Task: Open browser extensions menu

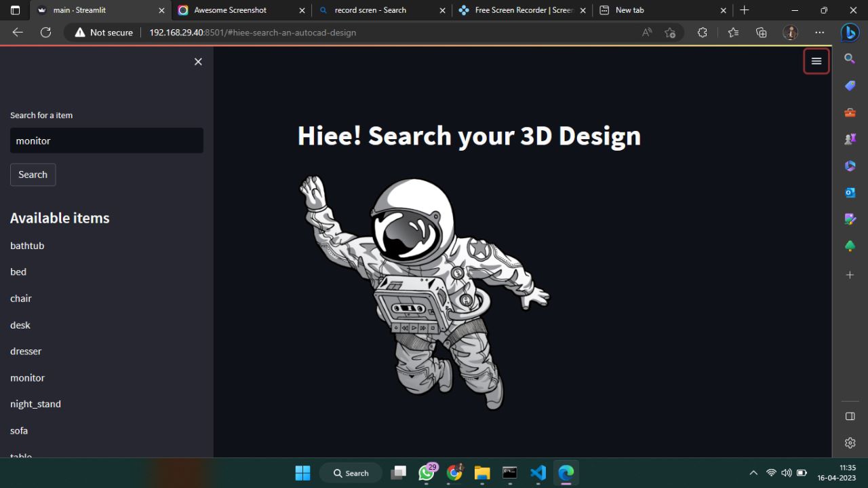Action: (x=703, y=33)
